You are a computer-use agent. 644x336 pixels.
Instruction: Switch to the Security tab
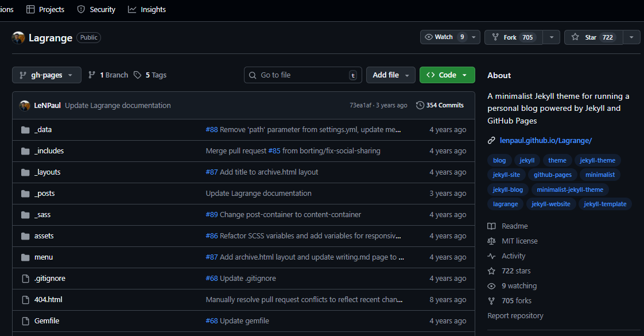96,9
